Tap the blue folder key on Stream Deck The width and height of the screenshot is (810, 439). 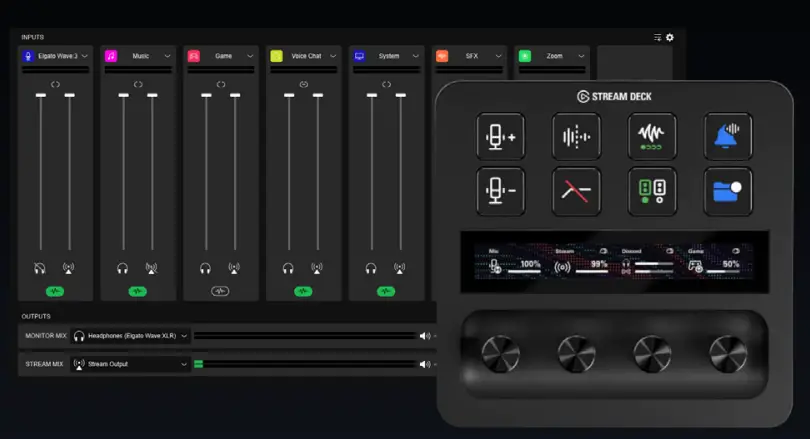(728, 191)
